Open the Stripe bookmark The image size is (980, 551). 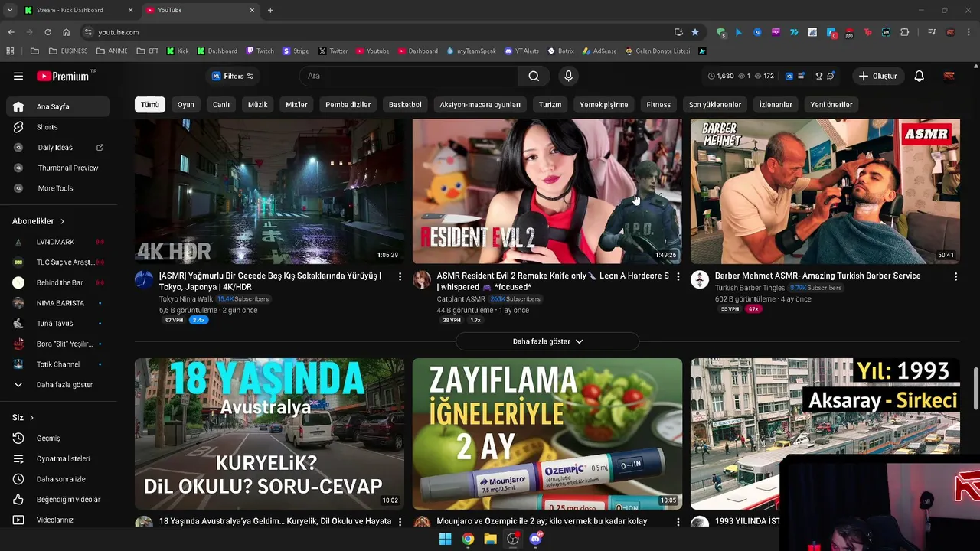pyautogui.click(x=296, y=51)
